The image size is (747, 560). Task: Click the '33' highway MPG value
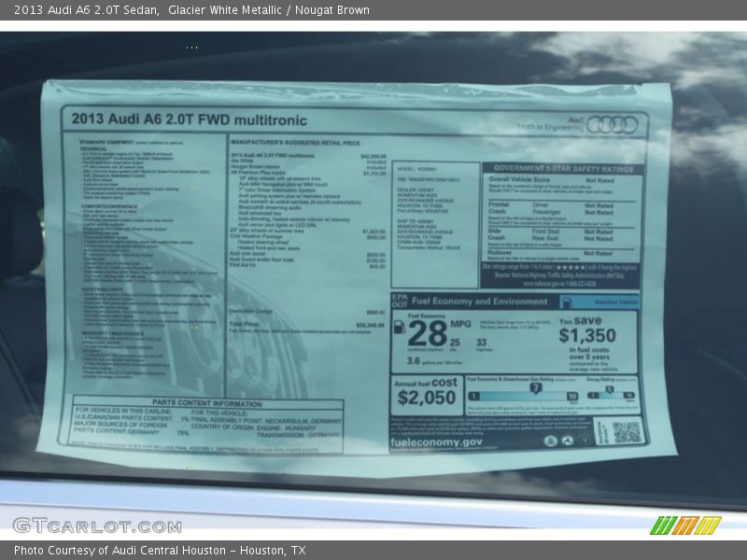click(481, 343)
